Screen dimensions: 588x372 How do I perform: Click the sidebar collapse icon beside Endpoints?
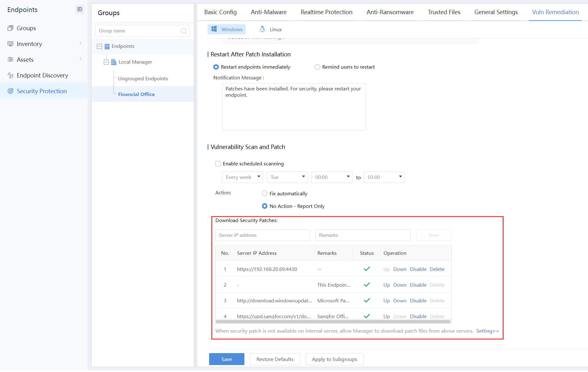click(x=80, y=9)
